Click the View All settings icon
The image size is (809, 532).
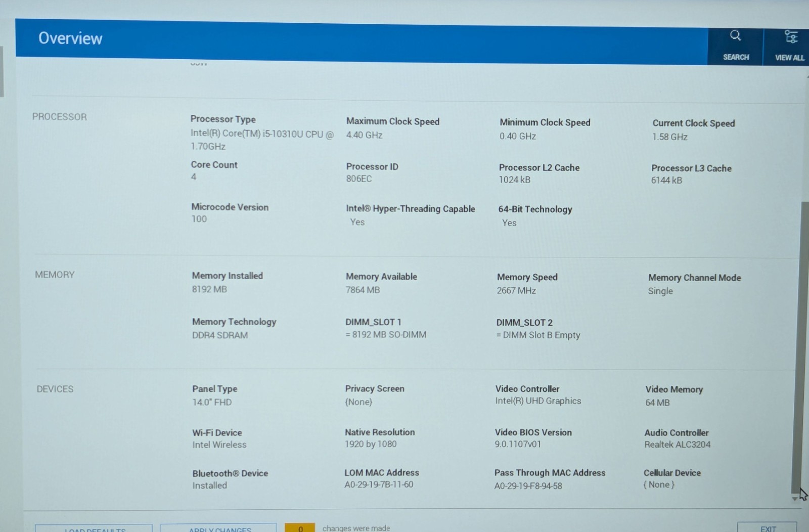[x=791, y=36]
